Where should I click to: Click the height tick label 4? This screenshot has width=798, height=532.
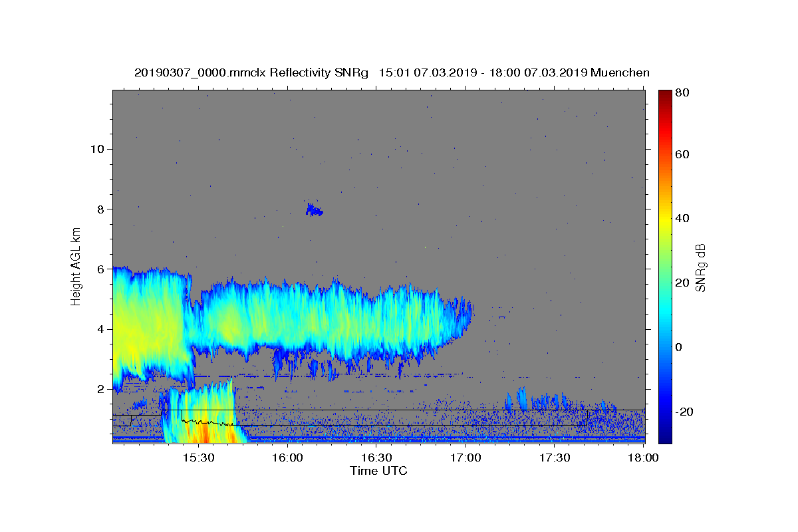coord(100,329)
